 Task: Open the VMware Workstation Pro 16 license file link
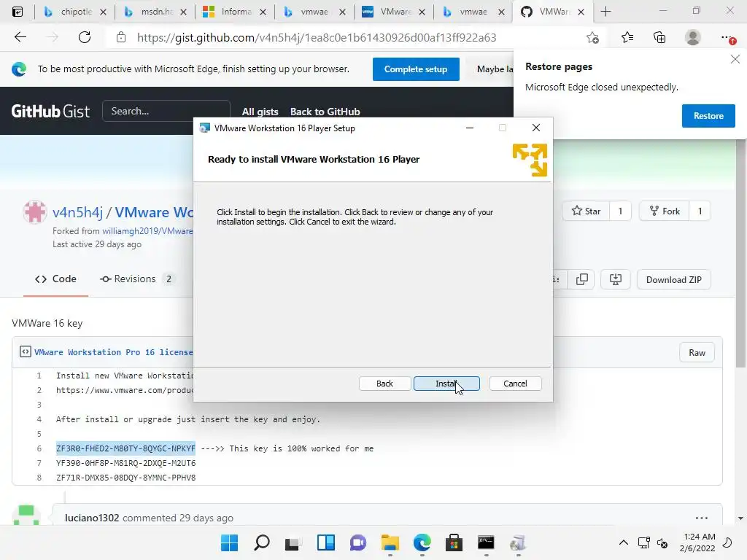(113, 352)
